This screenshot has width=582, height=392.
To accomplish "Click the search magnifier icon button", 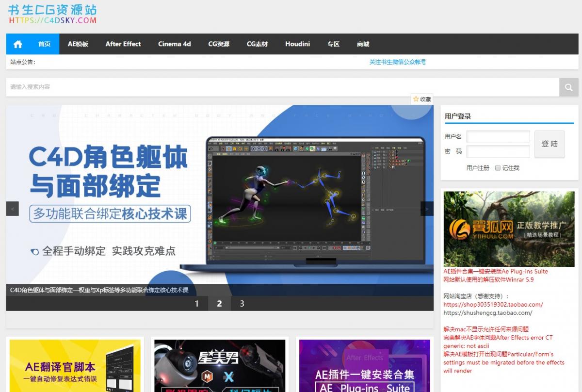I will [x=568, y=87].
